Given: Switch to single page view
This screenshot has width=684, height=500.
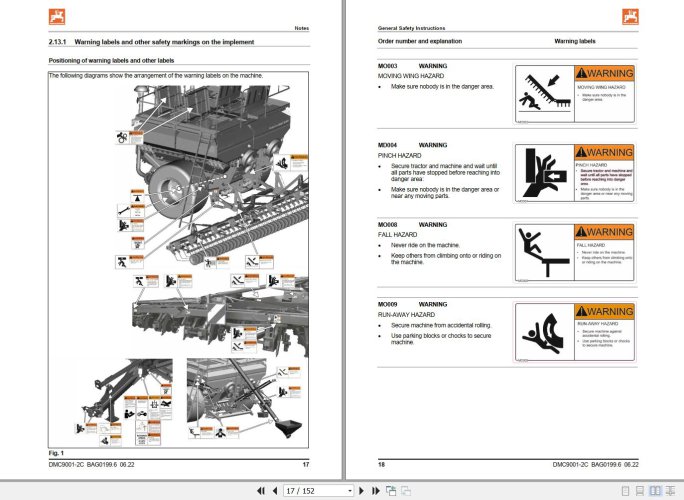Looking at the screenshot, I should (626, 491).
